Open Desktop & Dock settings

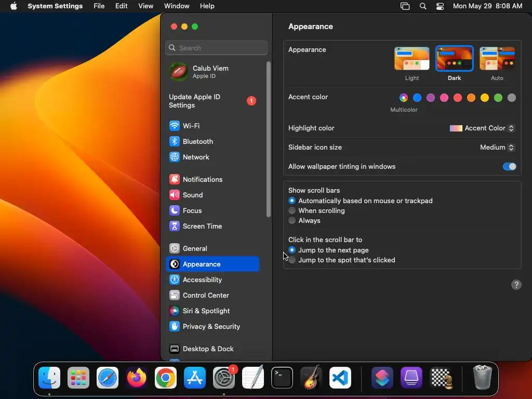[212, 349]
